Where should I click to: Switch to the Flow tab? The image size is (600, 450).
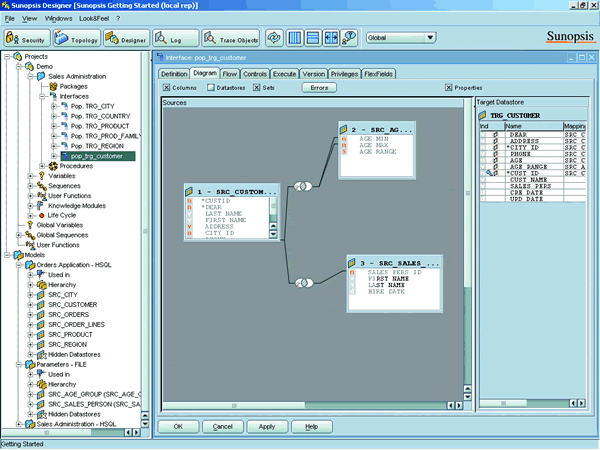coord(230,74)
